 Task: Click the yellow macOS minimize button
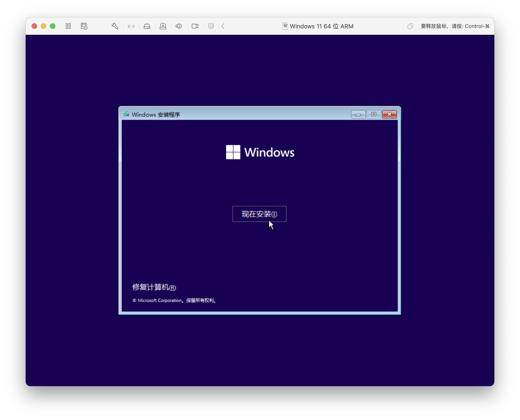[43, 26]
